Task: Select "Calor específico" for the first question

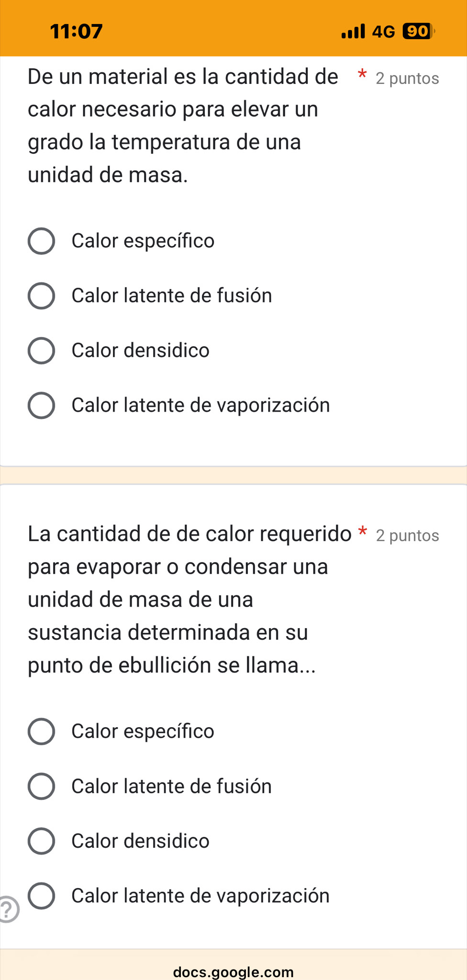Action: (41, 241)
